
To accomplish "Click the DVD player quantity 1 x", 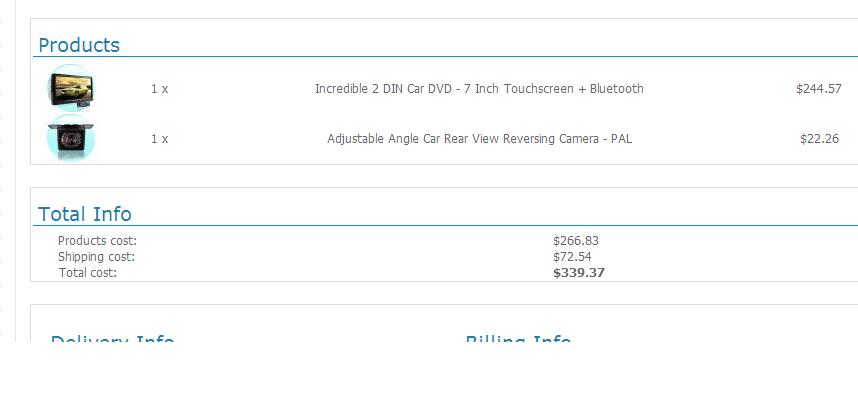I will pyautogui.click(x=160, y=89).
